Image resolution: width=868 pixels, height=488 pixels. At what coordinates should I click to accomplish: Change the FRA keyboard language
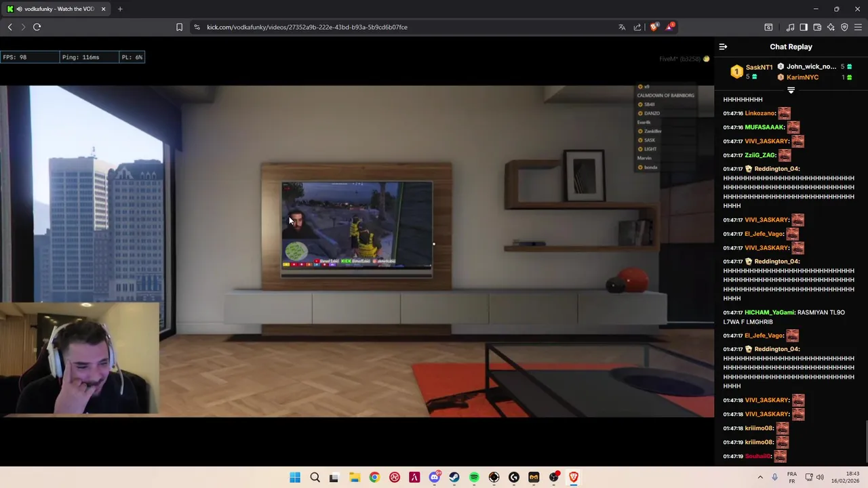click(792, 477)
